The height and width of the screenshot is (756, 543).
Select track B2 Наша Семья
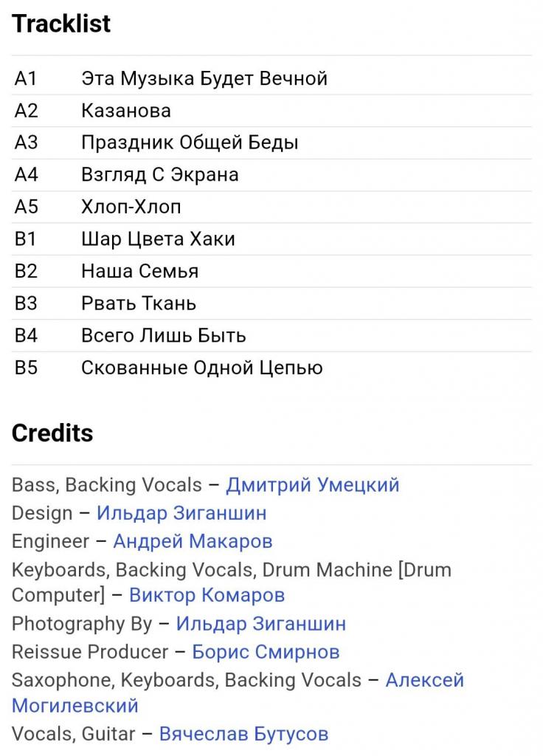point(271,271)
